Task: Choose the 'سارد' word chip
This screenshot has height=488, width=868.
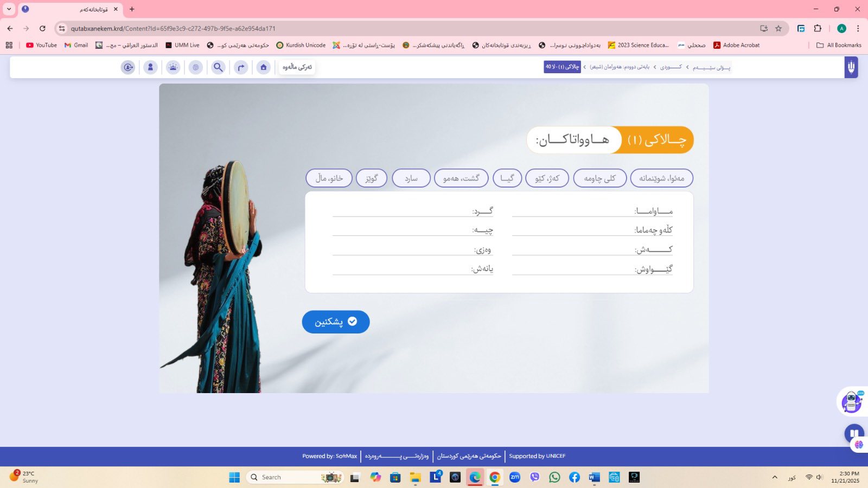Action: click(x=411, y=178)
